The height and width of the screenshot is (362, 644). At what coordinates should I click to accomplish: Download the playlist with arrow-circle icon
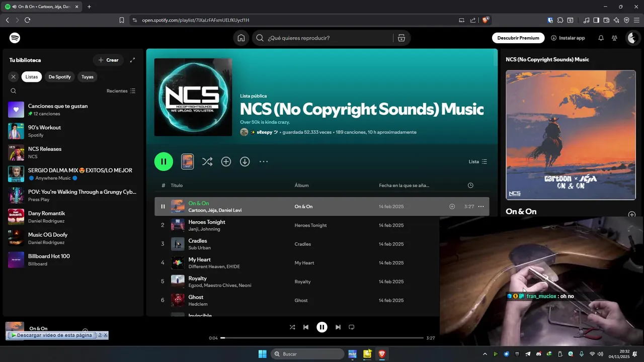click(x=245, y=161)
